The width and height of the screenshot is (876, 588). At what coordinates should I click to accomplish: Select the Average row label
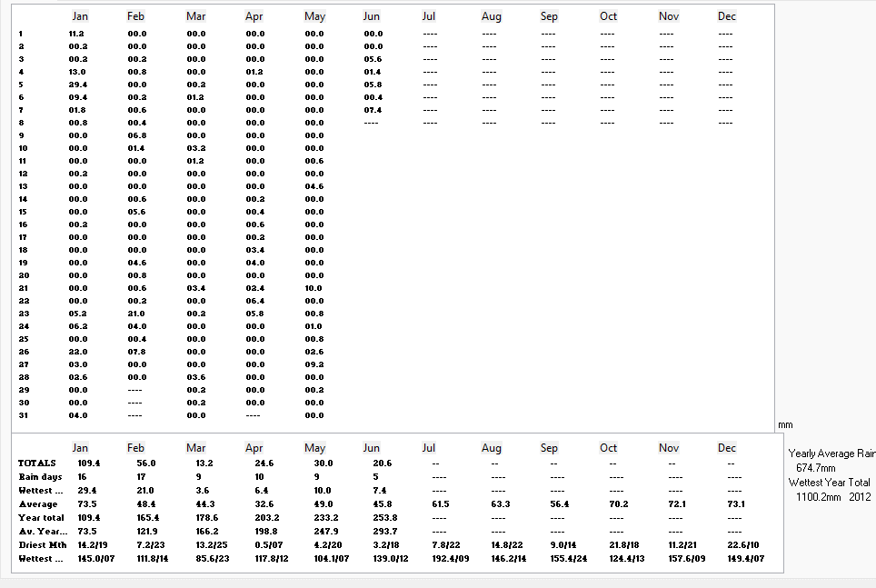coord(38,504)
